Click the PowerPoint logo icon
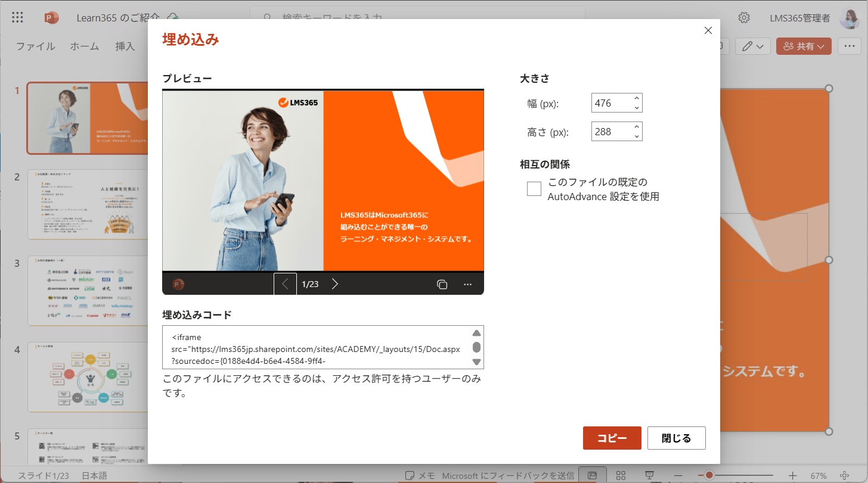868x483 pixels. pyautogui.click(x=52, y=17)
